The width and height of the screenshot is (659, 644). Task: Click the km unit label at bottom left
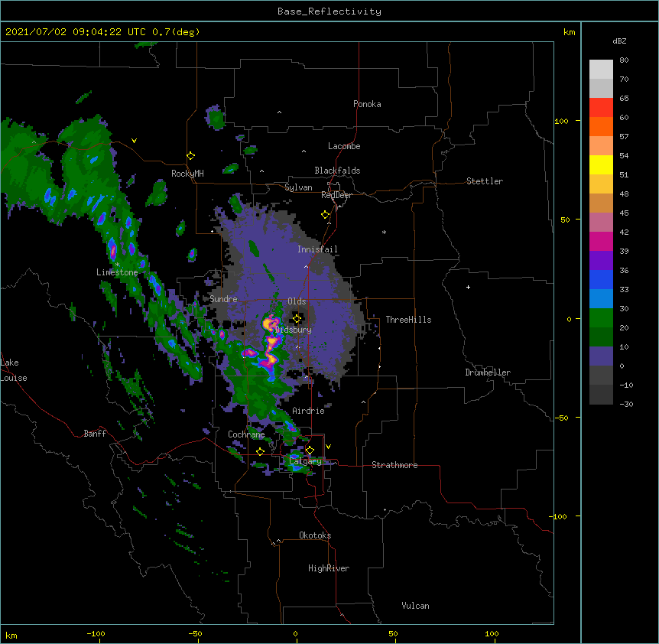tap(11, 635)
